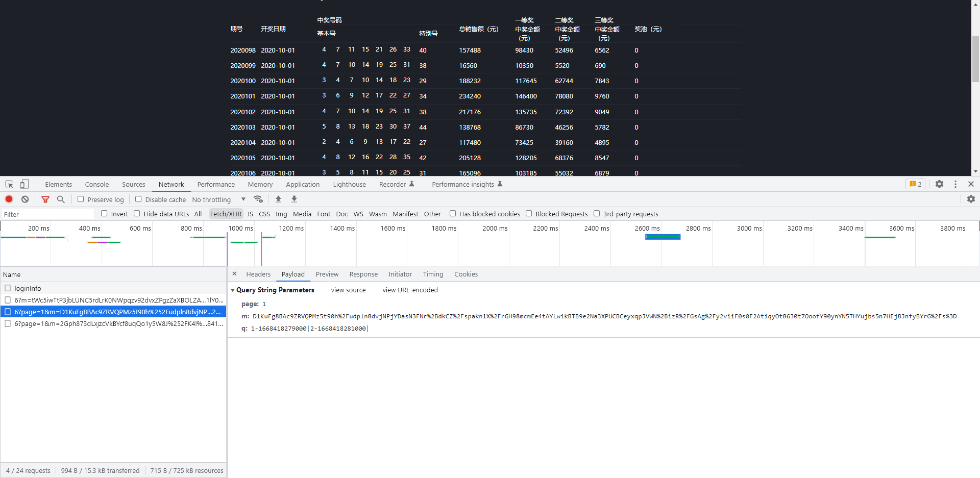980x478 pixels.
Task: Open the Application tab
Action: coord(303,184)
